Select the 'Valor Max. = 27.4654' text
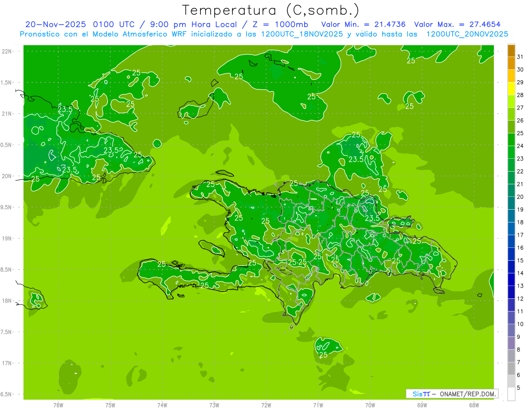 pos(458,24)
